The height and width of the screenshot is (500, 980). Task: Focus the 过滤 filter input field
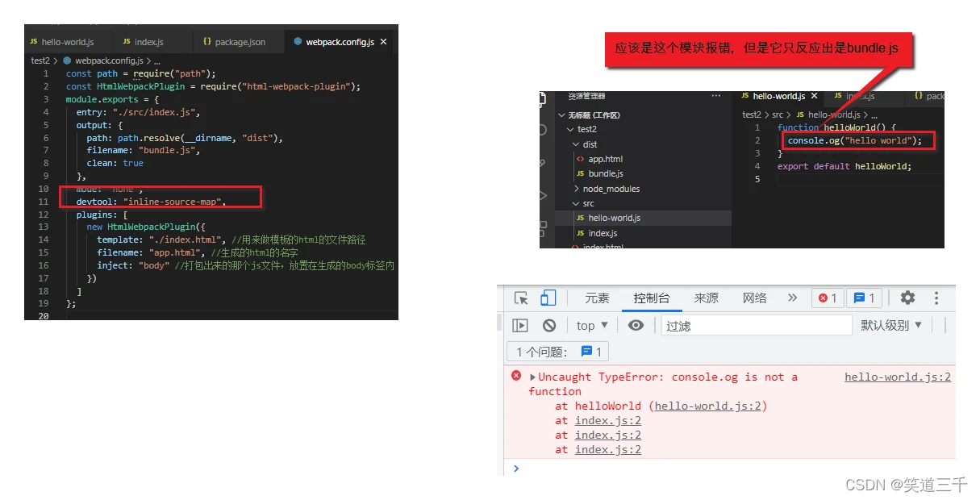click(757, 326)
